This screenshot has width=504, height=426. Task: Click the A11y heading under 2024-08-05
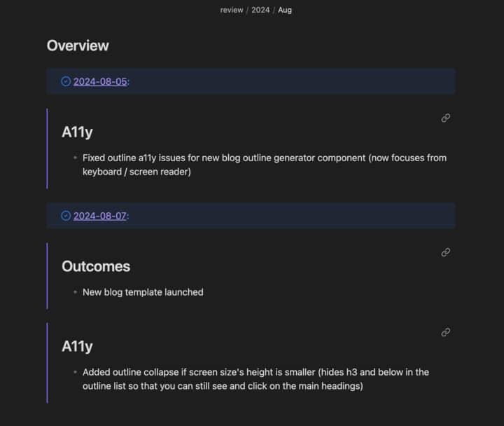pos(77,132)
